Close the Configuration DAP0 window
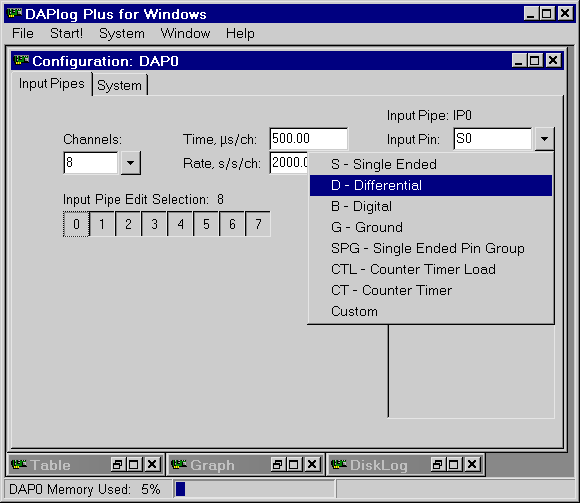Screen dimensions: 580x503 pyautogui.click(x=553, y=60)
